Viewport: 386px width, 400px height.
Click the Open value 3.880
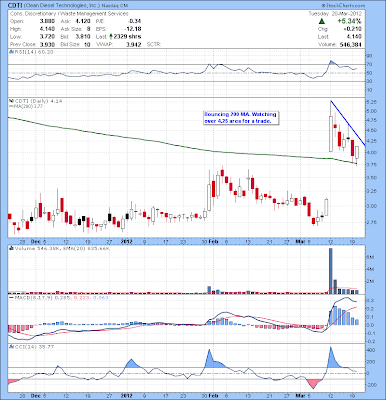click(x=47, y=21)
